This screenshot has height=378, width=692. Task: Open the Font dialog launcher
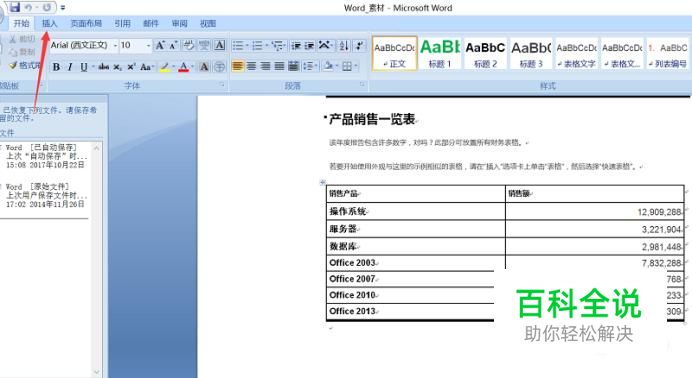(222, 84)
